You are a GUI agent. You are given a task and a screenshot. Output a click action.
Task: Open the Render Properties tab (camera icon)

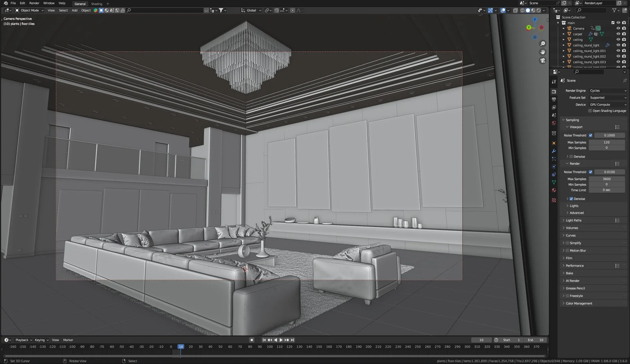pyautogui.click(x=554, y=91)
